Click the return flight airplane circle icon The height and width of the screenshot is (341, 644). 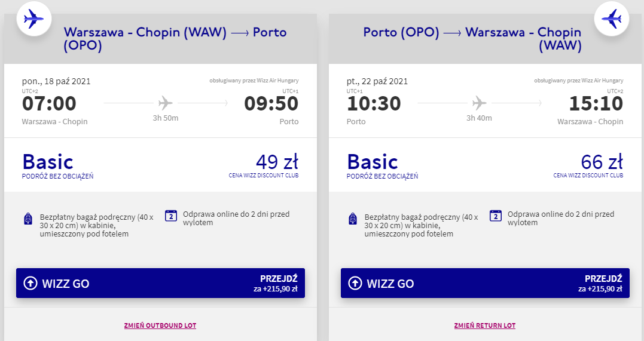[612, 19]
